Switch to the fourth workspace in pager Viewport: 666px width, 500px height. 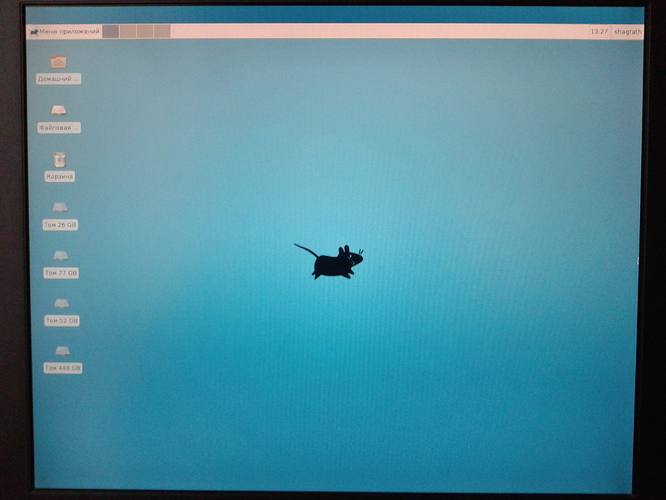pos(162,31)
